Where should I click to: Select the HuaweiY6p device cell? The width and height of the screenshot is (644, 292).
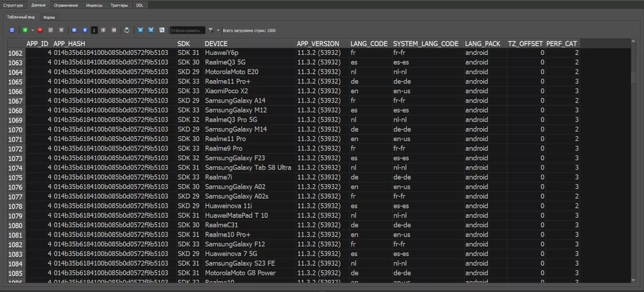tap(250, 53)
